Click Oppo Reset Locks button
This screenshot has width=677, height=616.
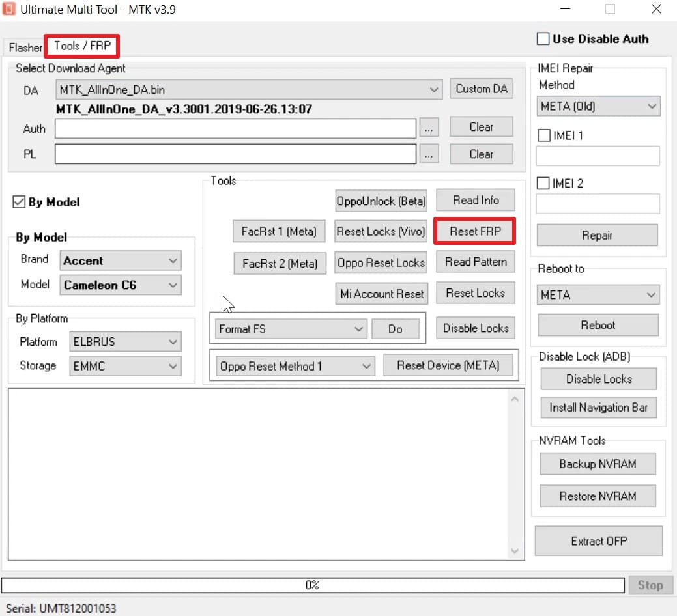(381, 262)
